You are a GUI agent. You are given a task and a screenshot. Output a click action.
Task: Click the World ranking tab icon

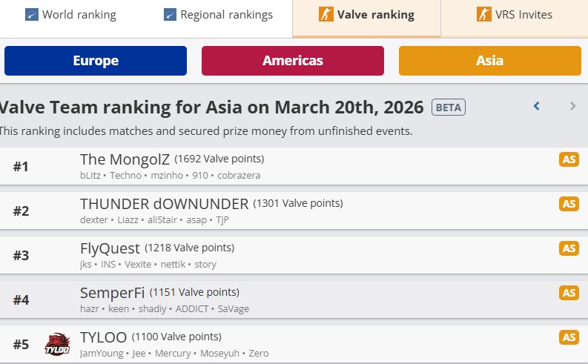coord(31,14)
